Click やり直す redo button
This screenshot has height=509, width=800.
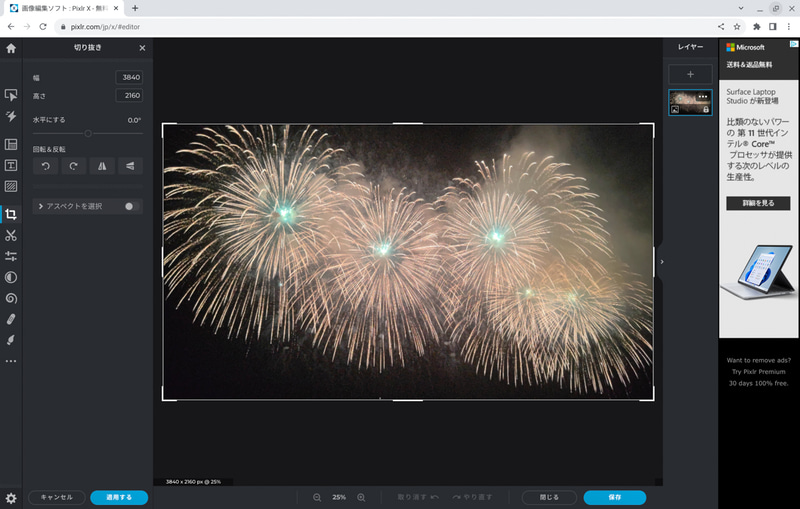click(472, 497)
